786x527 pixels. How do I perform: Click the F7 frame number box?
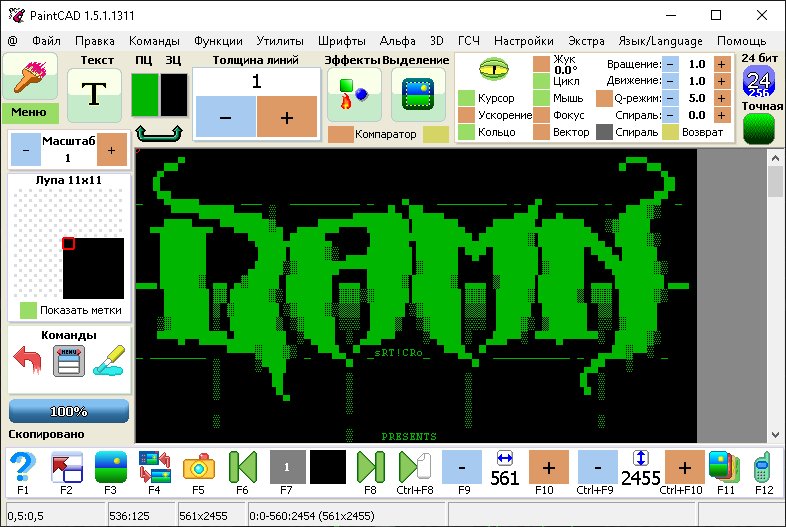(x=288, y=467)
